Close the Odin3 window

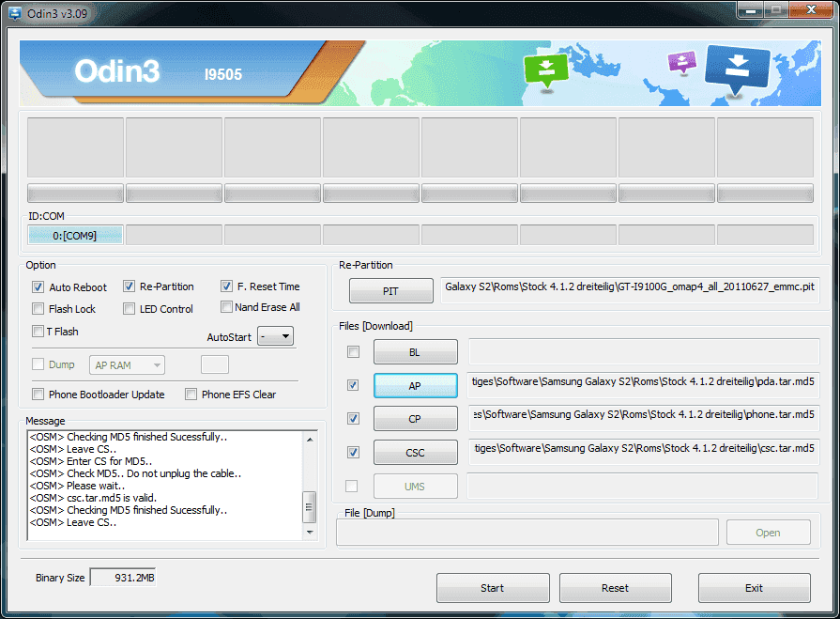811,9
